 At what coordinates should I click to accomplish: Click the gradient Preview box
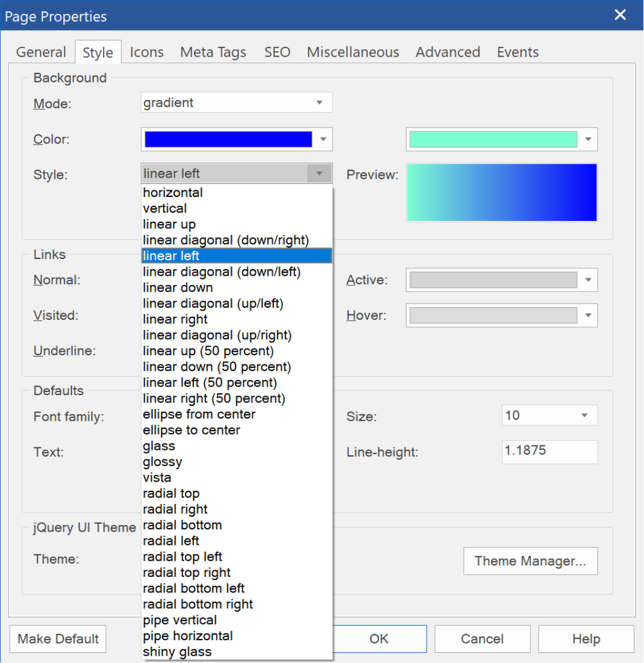click(502, 192)
